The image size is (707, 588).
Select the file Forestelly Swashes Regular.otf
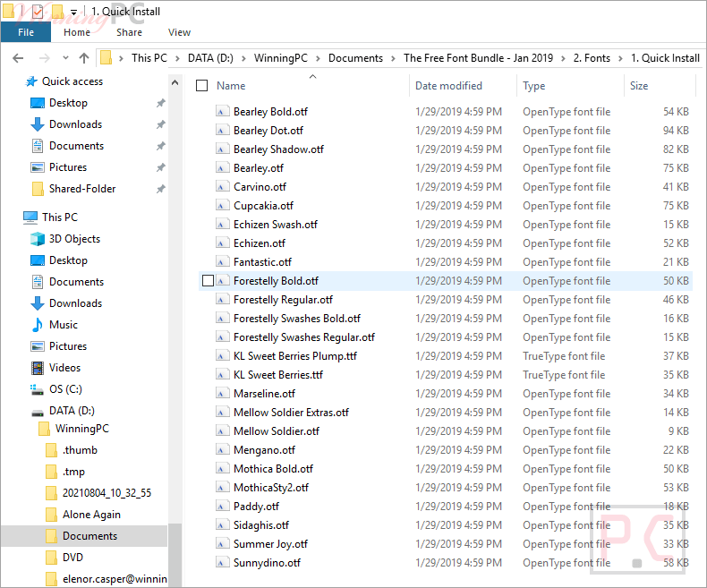click(304, 337)
